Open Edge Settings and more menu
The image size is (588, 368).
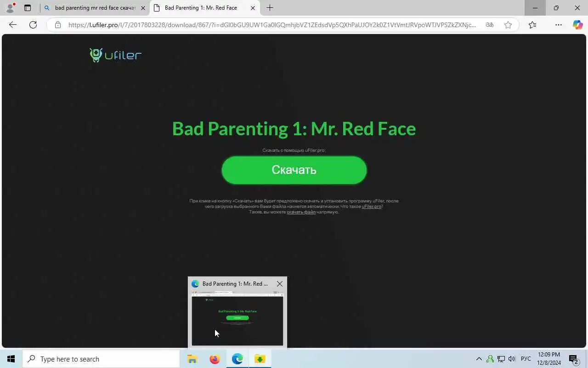coord(559,25)
